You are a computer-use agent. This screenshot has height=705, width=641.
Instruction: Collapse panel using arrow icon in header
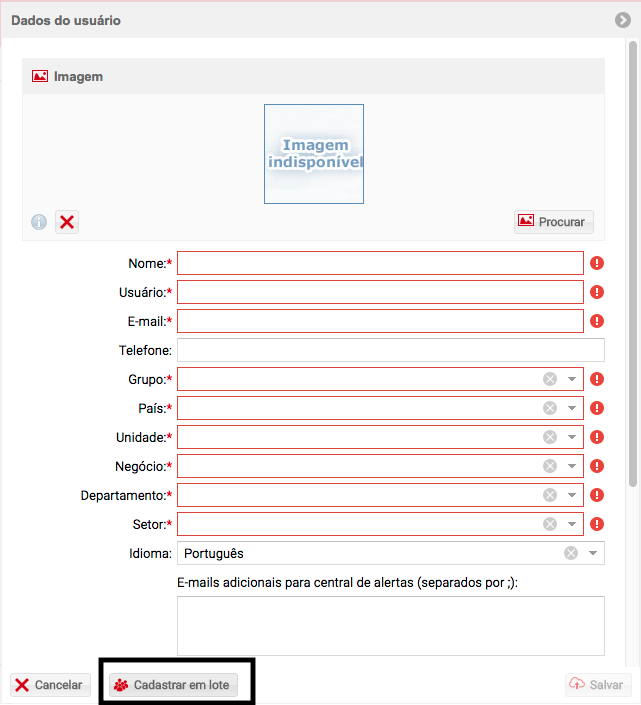(x=623, y=20)
